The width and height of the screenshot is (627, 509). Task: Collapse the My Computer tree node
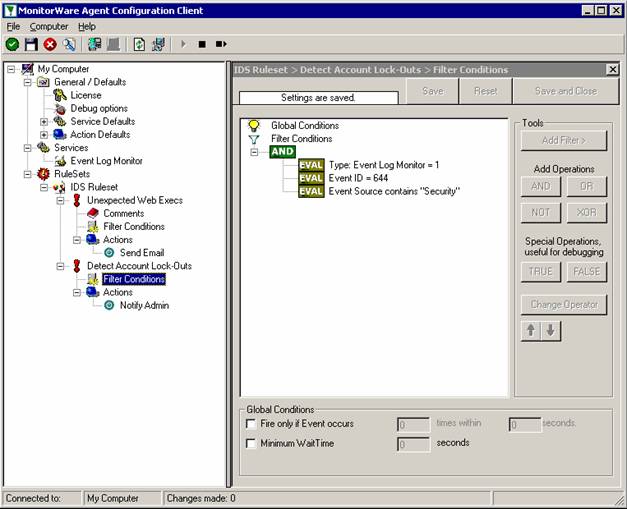11,69
